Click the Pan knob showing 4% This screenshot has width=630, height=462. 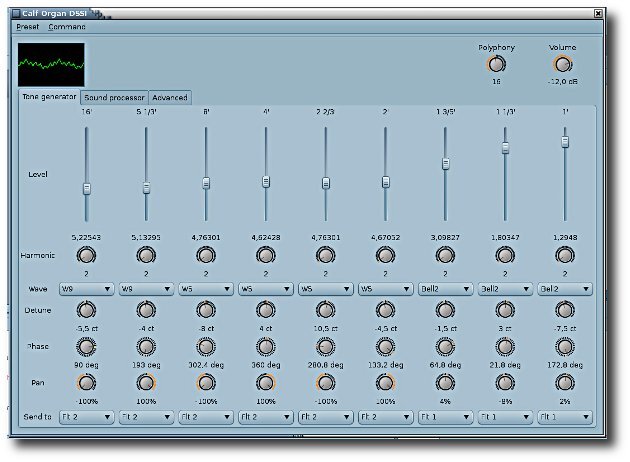point(445,383)
